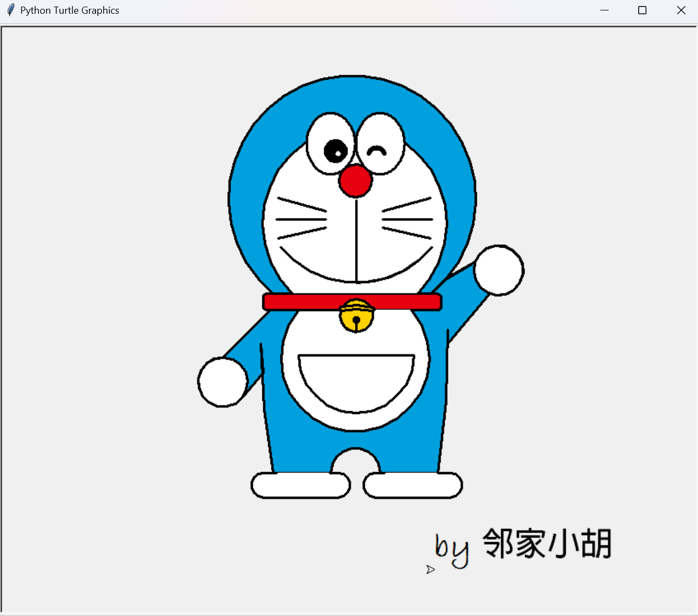Screen dimensions: 698x616
Task: Click the red collar band
Action: (x=352, y=302)
